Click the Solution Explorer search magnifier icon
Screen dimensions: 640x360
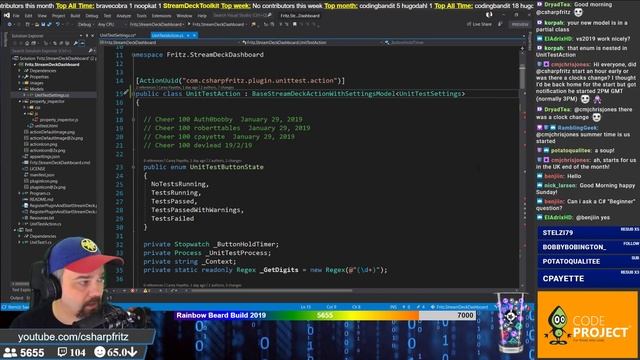90,51
